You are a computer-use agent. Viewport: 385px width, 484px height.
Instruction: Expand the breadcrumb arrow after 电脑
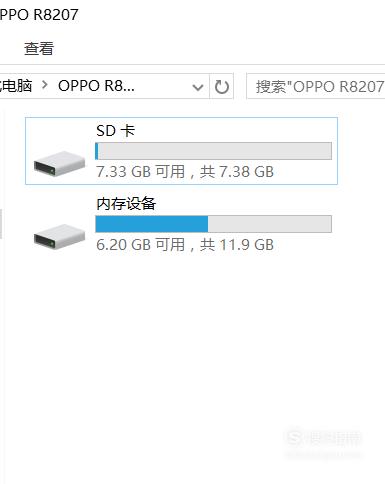(x=45, y=86)
